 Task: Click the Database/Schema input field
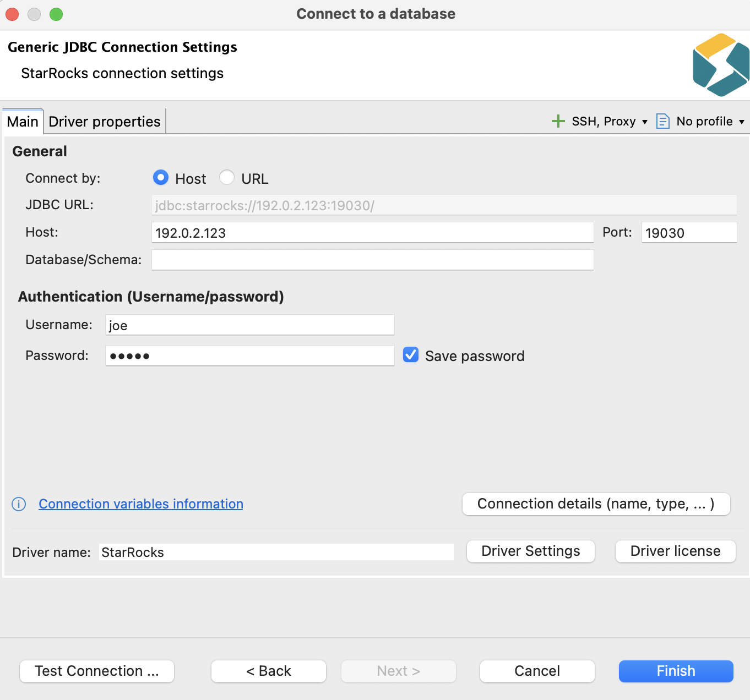(373, 260)
